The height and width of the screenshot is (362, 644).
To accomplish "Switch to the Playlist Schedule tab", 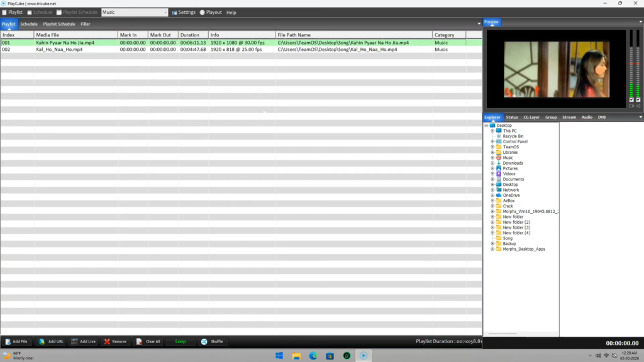I will [59, 24].
